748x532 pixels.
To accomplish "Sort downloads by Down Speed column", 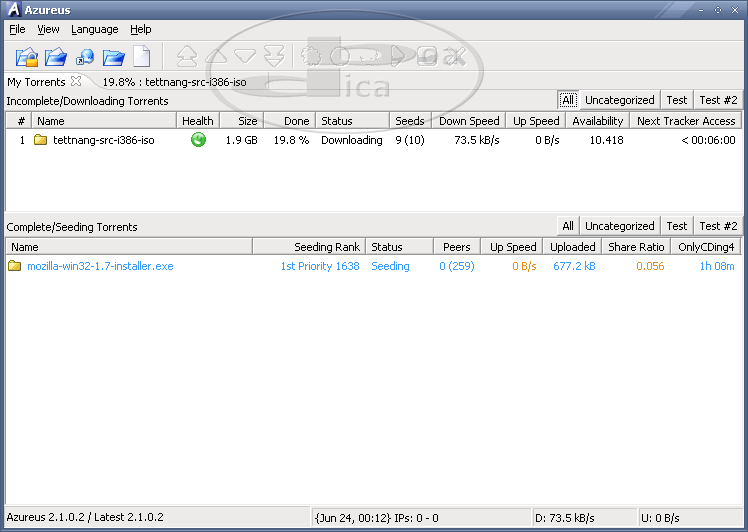I will 468,121.
